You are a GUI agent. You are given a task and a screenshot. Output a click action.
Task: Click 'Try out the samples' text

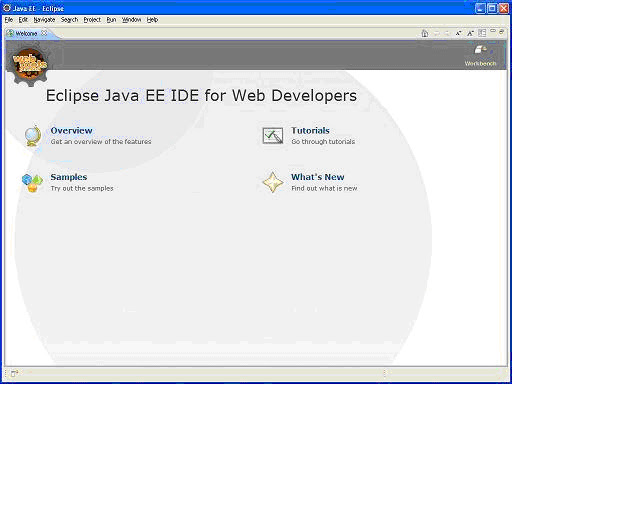(x=82, y=188)
